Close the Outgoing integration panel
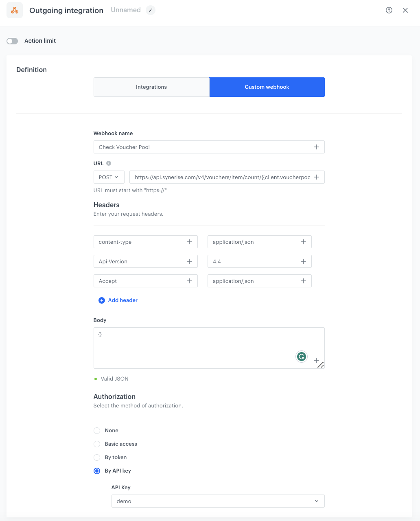 pos(405,10)
